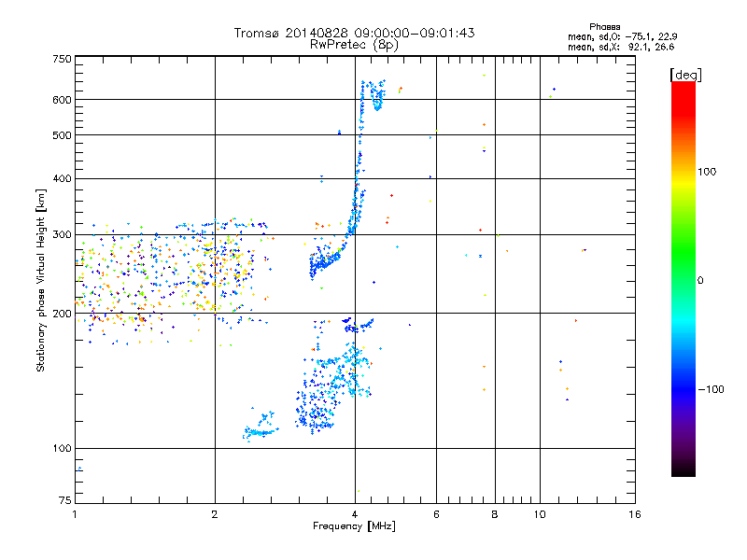Click the '-100' colorbar tick label
Viewport: 747px width, 560px height.
point(711,389)
